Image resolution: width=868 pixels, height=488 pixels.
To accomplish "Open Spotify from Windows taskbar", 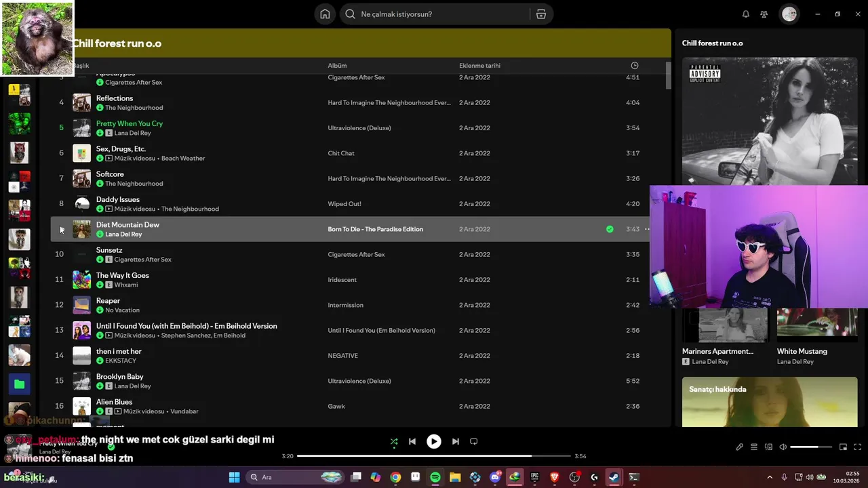I will [x=435, y=477].
